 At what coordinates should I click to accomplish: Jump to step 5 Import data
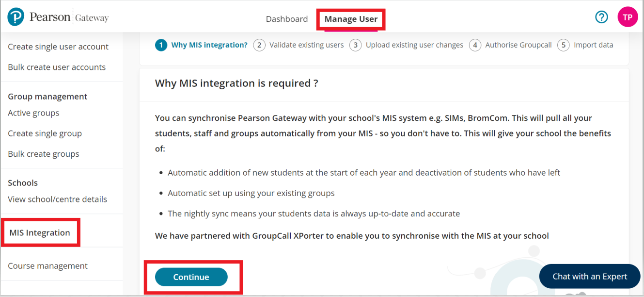(593, 45)
